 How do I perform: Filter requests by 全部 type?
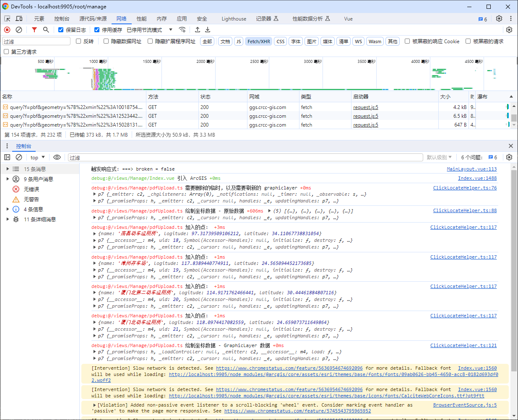[208, 41]
